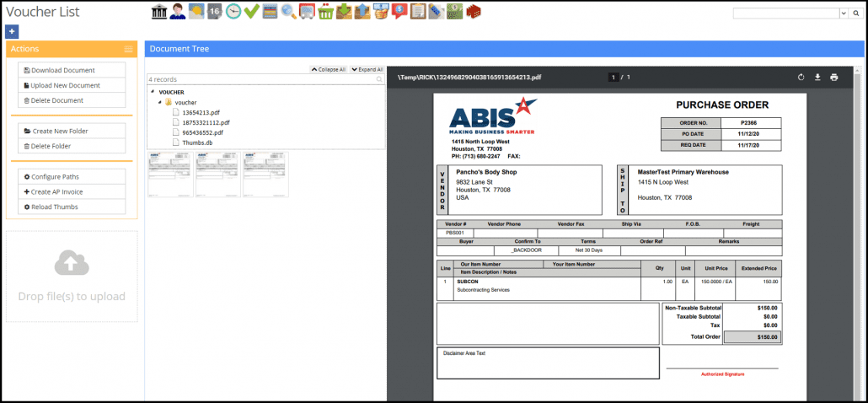Image resolution: width=868 pixels, height=403 pixels.
Task: Open the green shopping basket icon
Action: point(325,11)
